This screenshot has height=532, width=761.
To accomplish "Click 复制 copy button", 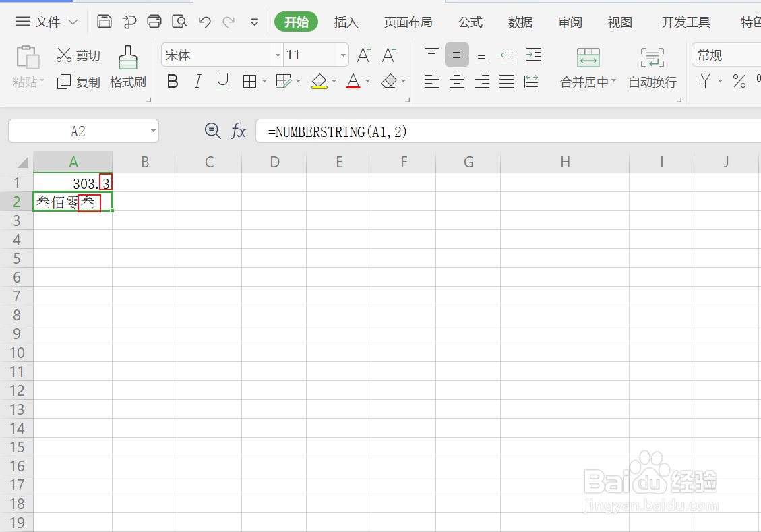I will [x=78, y=82].
